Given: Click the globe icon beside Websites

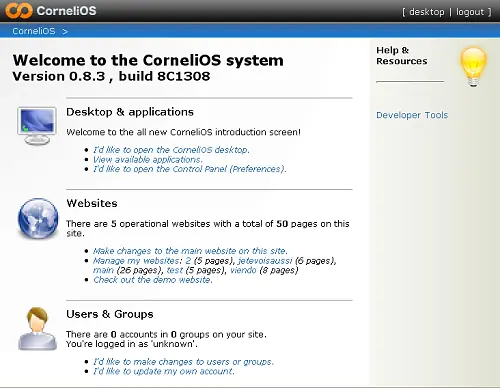Looking at the screenshot, I should pos(38,218).
